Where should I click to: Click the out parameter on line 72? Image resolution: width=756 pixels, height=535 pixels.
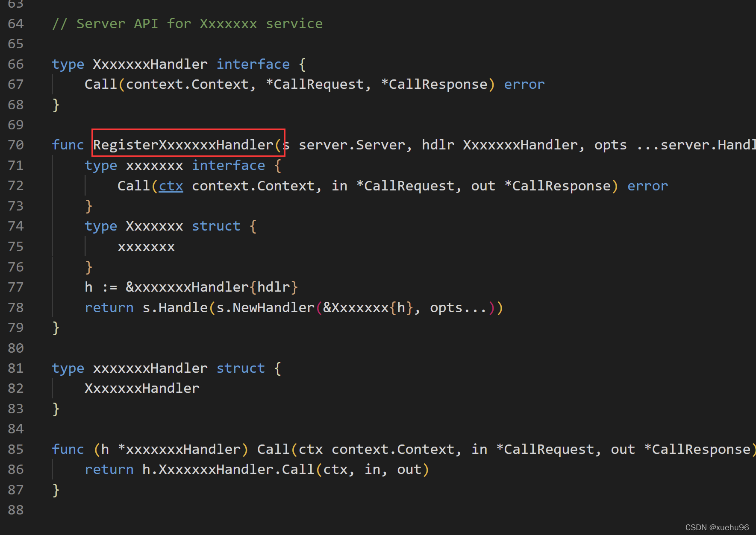click(x=483, y=186)
